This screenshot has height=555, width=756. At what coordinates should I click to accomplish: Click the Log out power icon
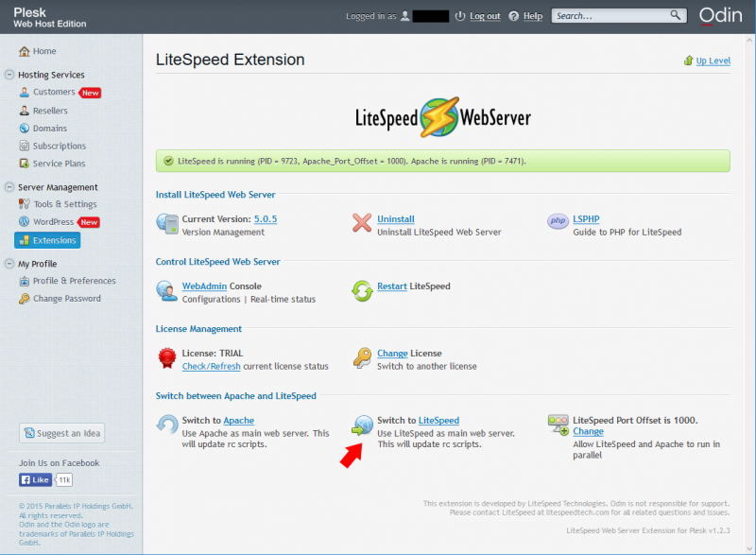[x=460, y=16]
